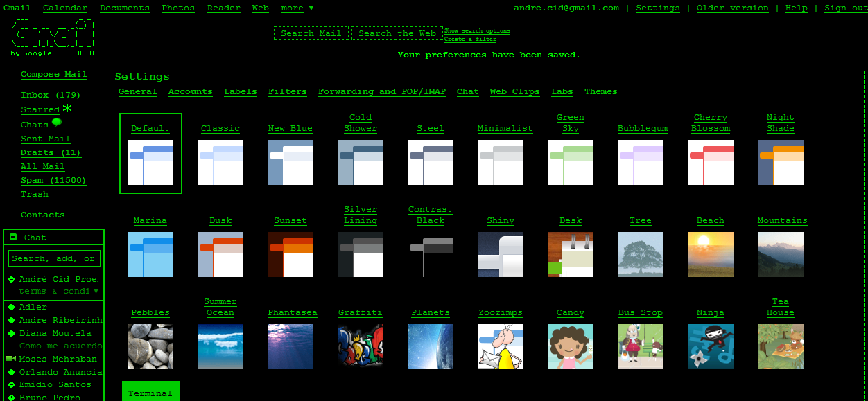868x401 pixels.
Task: Open the Chats folder
Action: [35, 125]
